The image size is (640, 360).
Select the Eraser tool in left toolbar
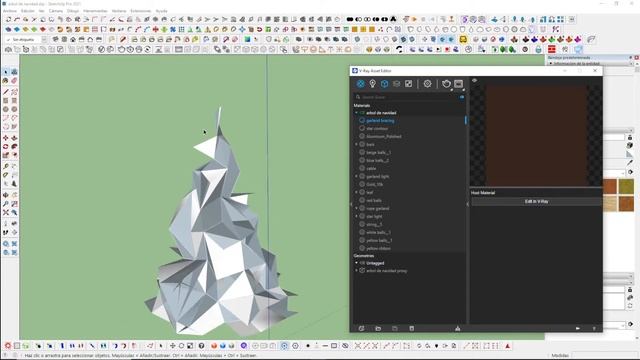pyautogui.click(x=14, y=81)
